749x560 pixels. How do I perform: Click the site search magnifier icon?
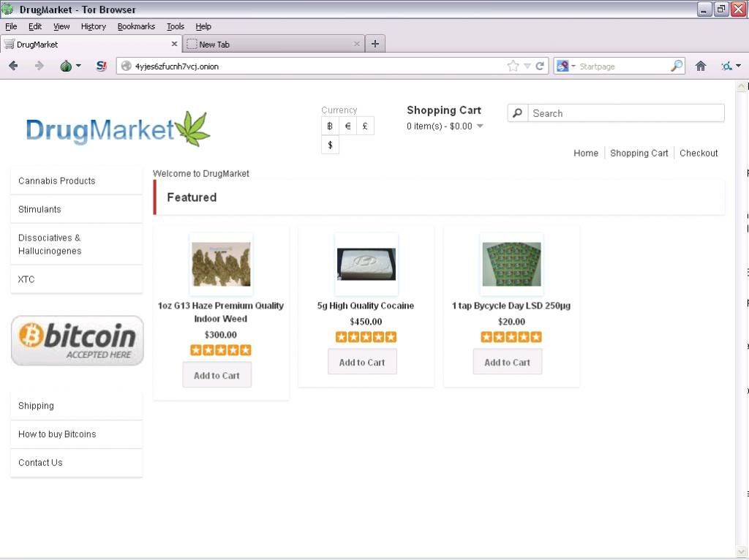(517, 113)
